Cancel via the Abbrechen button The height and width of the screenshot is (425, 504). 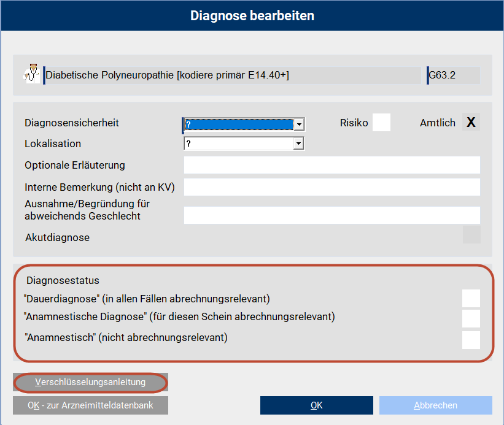coord(435,405)
